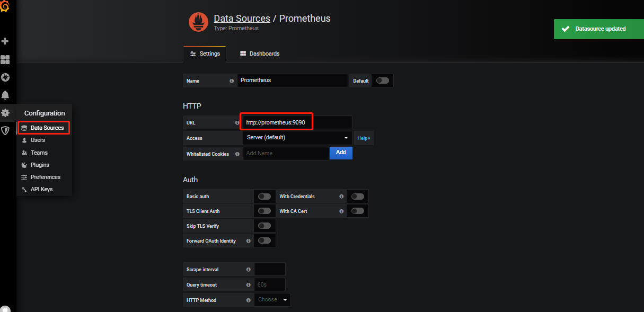
Task: Enable the With Credentials switch
Action: [x=358, y=197]
